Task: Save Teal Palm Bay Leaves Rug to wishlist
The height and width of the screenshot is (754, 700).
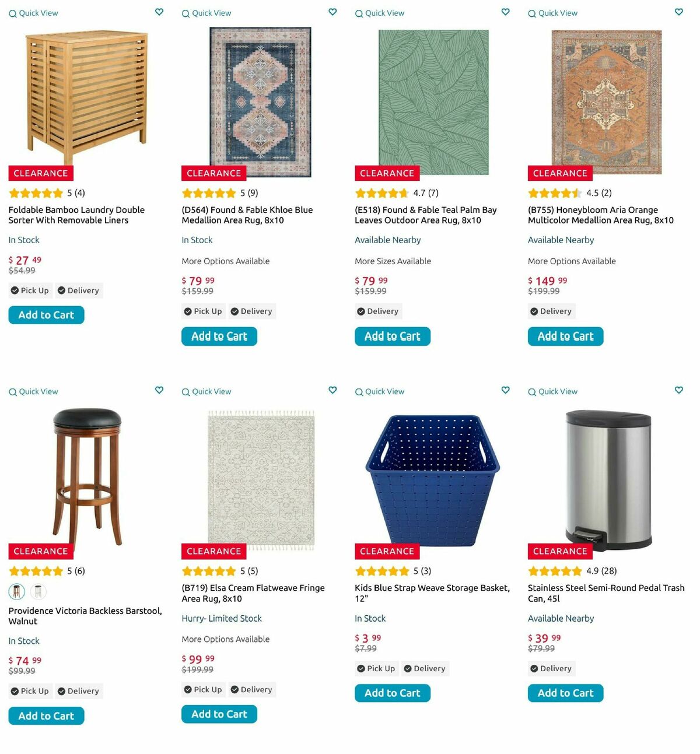Action: coord(506,12)
